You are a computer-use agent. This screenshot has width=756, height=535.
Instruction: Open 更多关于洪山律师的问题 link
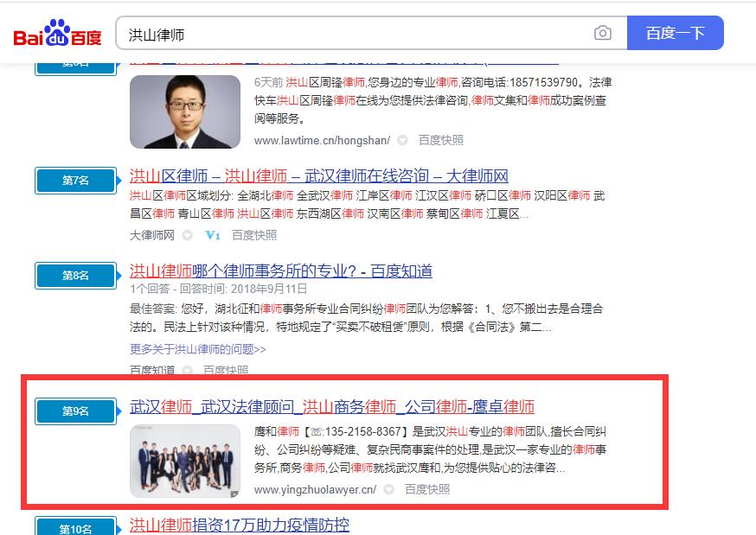[x=197, y=349]
